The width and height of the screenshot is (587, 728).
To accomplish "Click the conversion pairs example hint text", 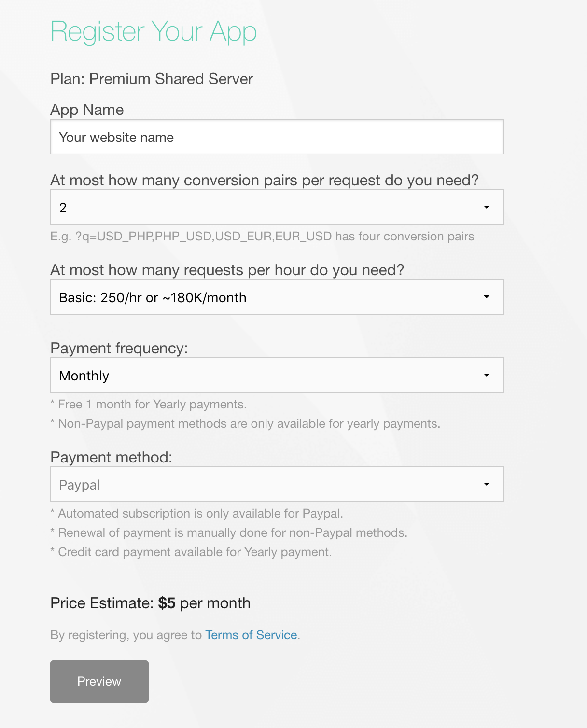I will tap(262, 237).
